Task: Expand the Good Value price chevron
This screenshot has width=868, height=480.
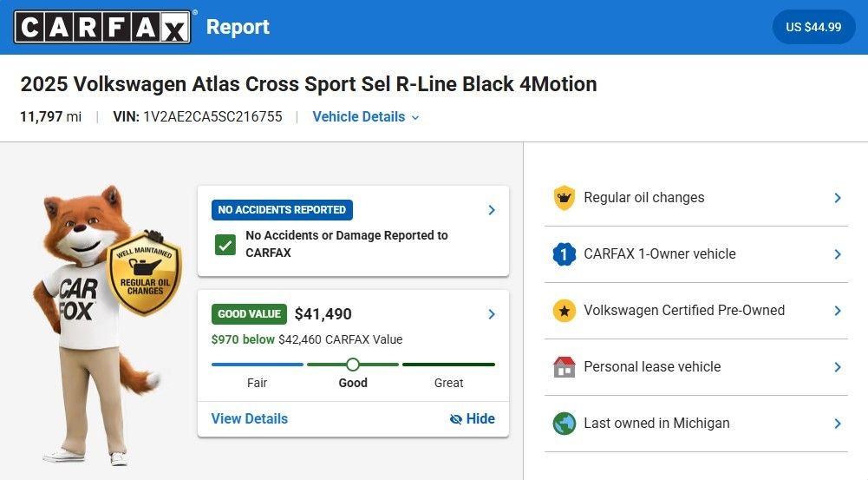Action: pyautogui.click(x=491, y=314)
